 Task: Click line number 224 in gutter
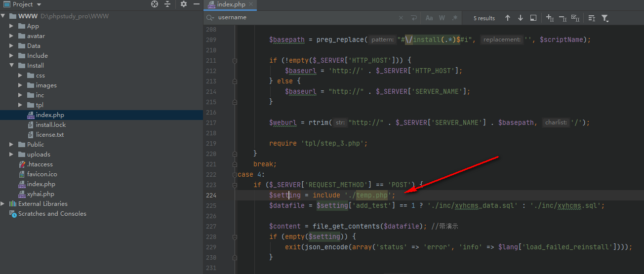(x=211, y=195)
